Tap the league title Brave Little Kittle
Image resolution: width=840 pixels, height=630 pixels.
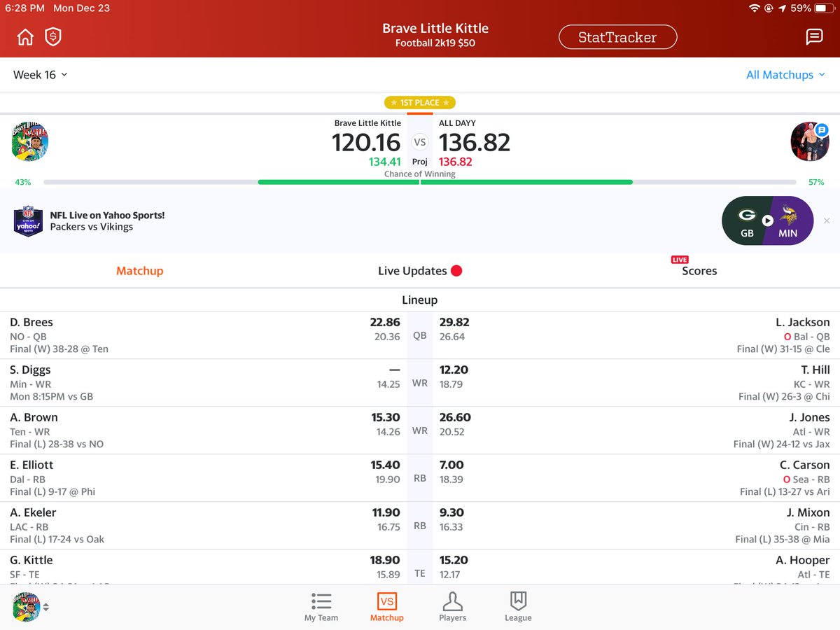pos(435,29)
